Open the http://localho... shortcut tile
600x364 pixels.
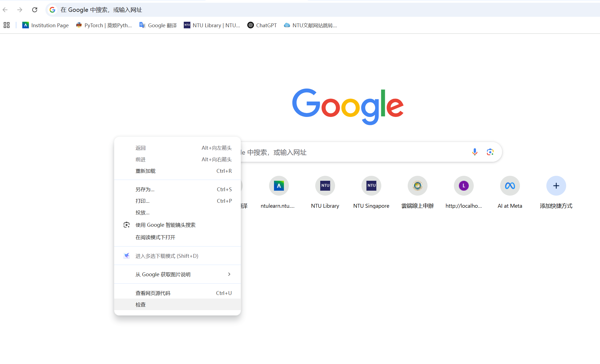[x=464, y=186]
